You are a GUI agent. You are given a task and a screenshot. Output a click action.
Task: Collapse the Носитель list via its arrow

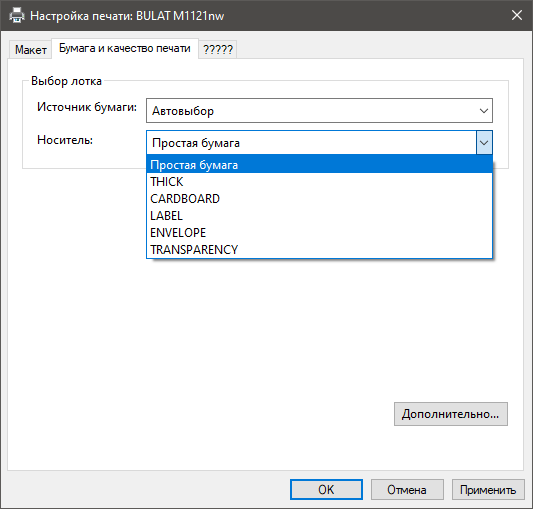click(x=484, y=143)
